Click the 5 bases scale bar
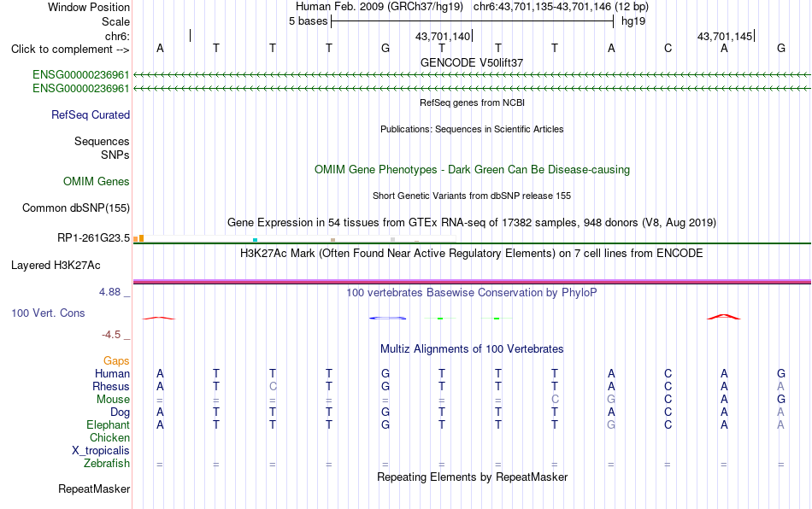Image resolution: width=812 pixels, height=509 pixels. pyautogui.click(x=473, y=21)
